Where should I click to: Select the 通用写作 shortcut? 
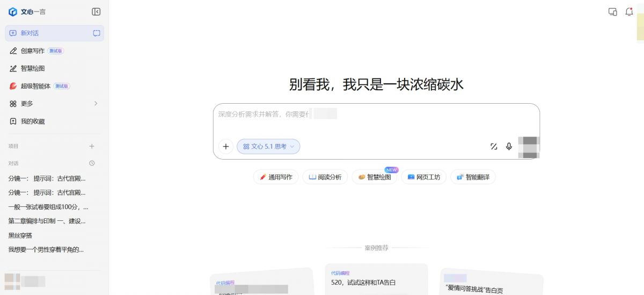point(276,177)
